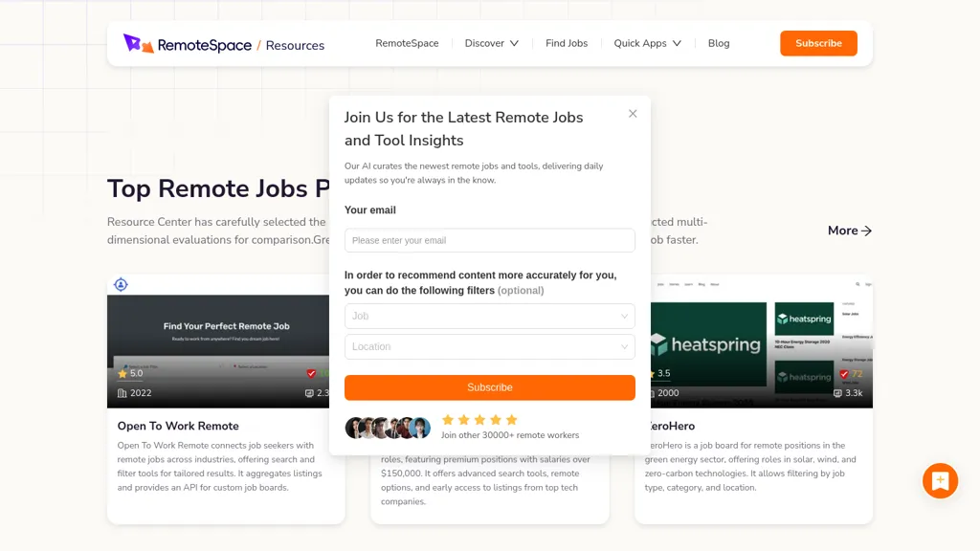This screenshot has width=980, height=551.
Task: Click the orange floating bookmark button
Action: 940,481
